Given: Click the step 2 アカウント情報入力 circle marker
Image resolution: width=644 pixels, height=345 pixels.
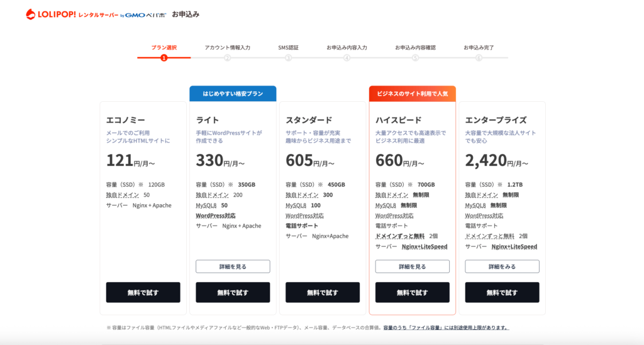Looking at the screenshot, I should click(227, 58).
